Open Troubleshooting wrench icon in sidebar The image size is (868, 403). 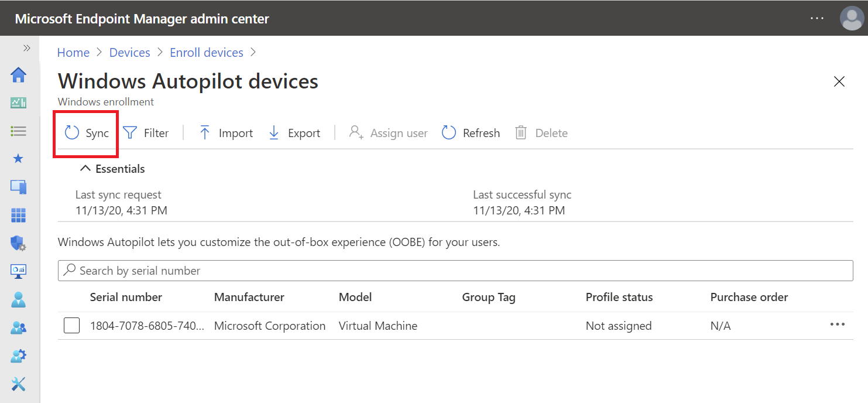pos(19,384)
